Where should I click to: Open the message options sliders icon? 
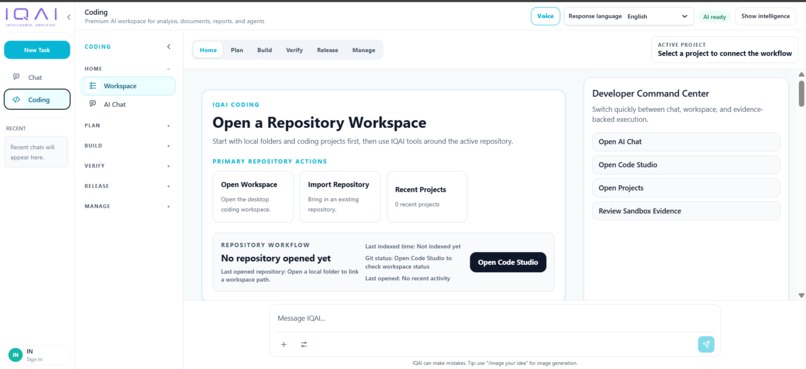click(x=304, y=344)
